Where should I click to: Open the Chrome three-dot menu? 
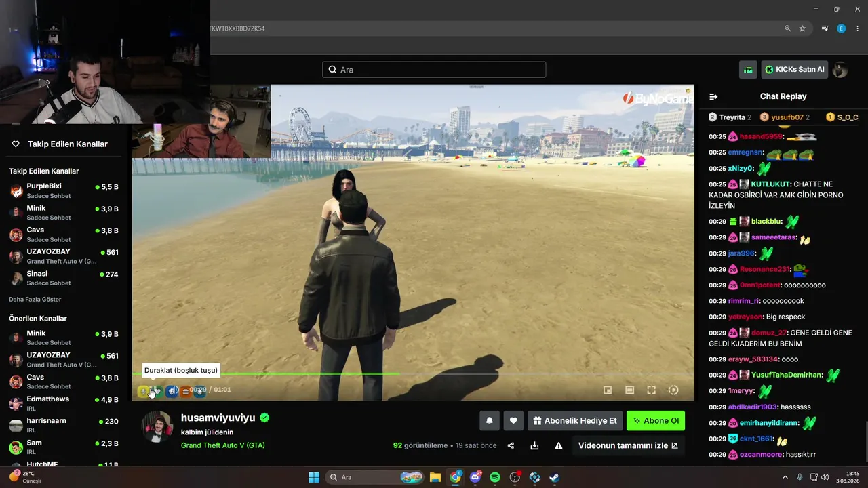tap(856, 28)
